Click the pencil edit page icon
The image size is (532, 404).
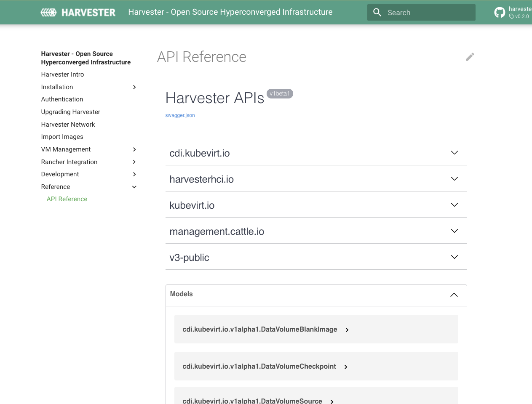(x=470, y=57)
